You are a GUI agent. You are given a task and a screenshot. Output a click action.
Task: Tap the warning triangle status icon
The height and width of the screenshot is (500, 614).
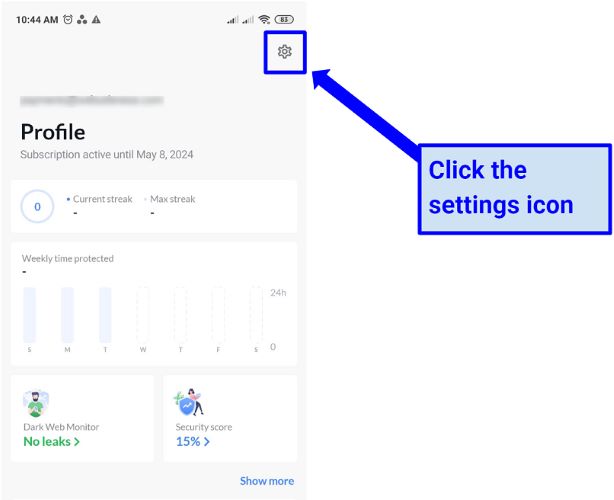tap(96, 19)
